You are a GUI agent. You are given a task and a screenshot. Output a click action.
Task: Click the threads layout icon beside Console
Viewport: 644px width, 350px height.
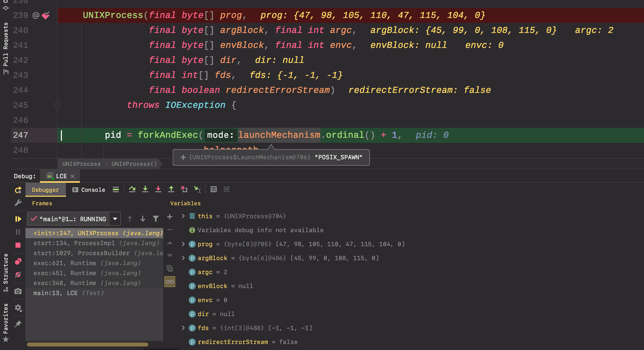116,189
